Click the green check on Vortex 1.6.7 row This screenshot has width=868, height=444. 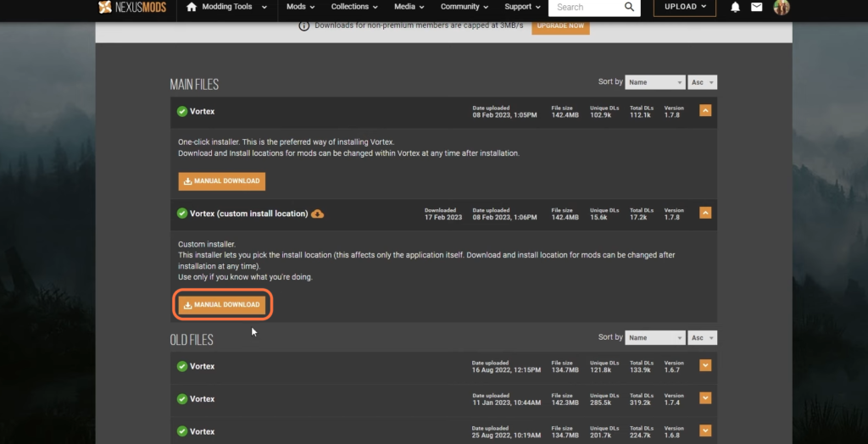[182, 366]
